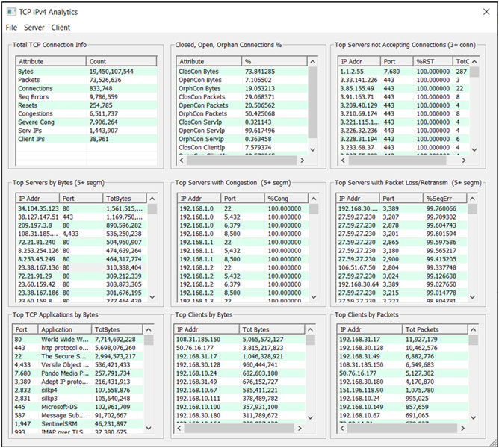Click the TCP IPv4 Analytics window icon

pos(11,12)
